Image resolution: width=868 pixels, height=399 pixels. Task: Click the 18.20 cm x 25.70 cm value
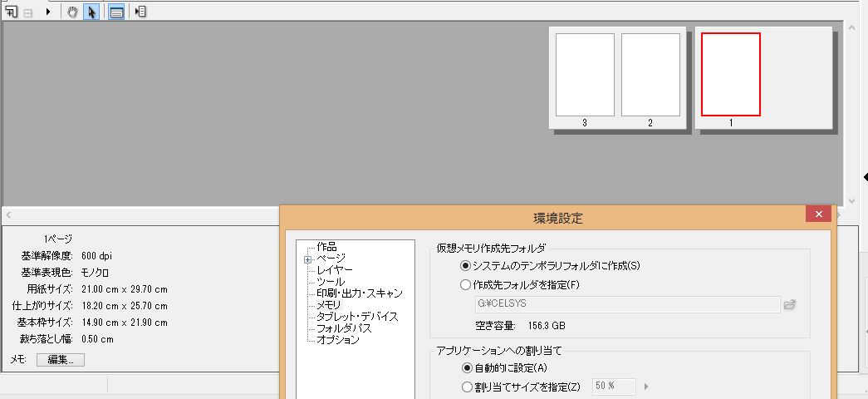(125, 306)
